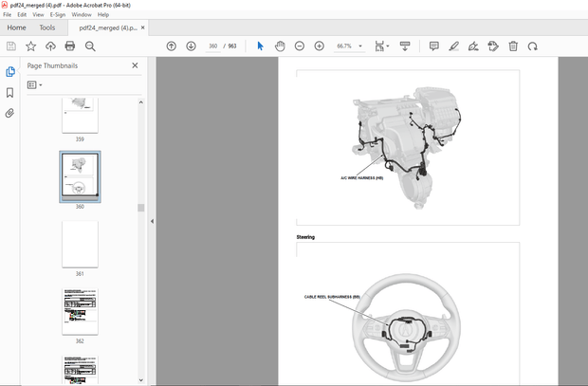
Task: Choose the Selection arrow tool
Action: click(260, 46)
